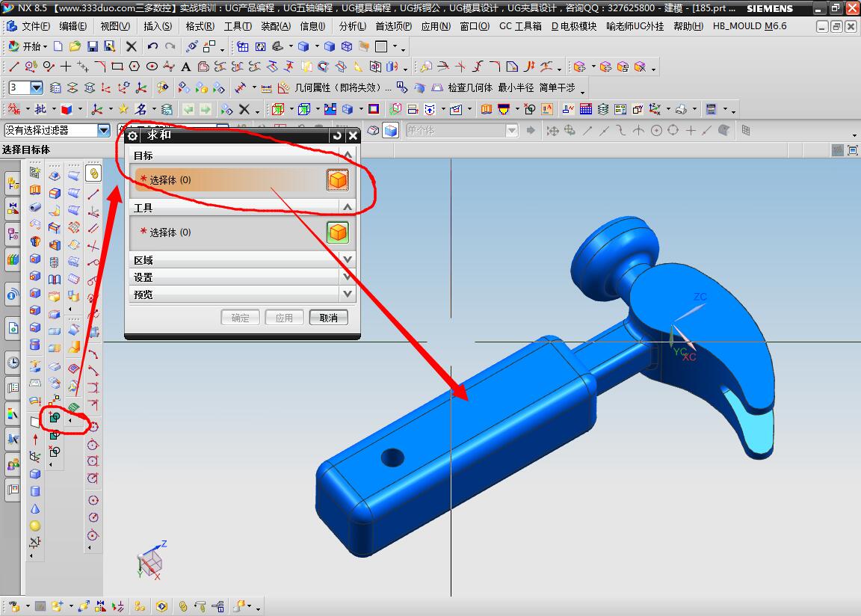Click the Intersect boolean icon in the left toolbar
The width and height of the screenshot is (861, 616).
click(55, 452)
